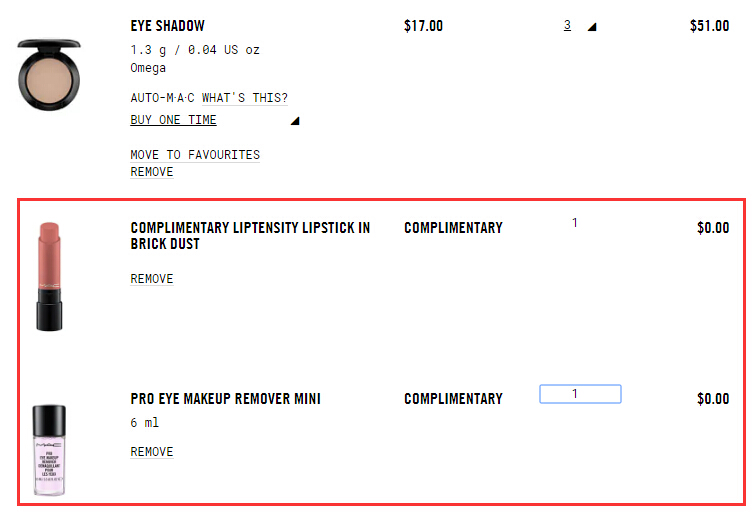The image size is (756, 526).
Task: Remove the Pro Eye Makeup Remover Mini
Action: pos(152,452)
